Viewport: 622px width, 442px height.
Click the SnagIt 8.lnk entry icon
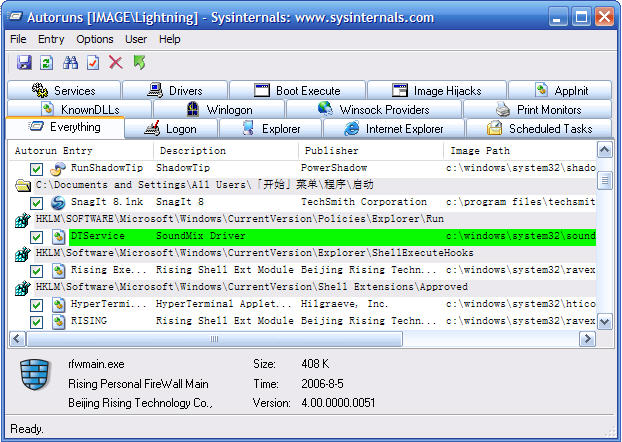(x=58, y=203)
